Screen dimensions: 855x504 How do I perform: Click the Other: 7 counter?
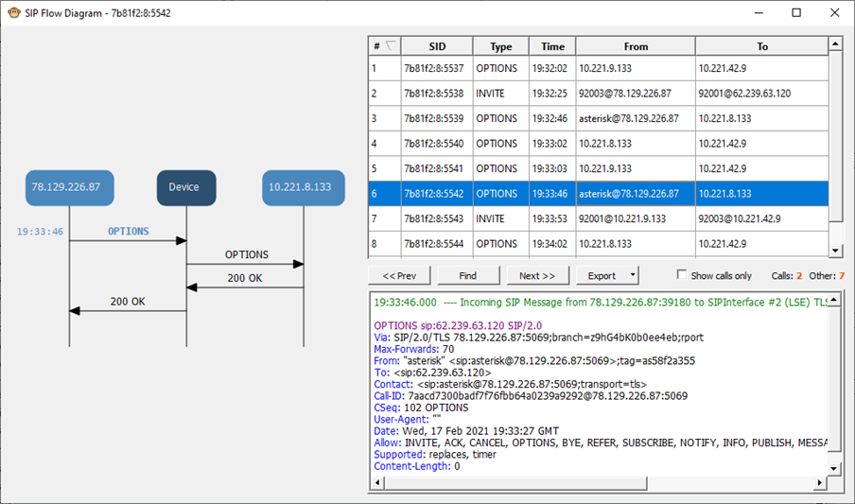click(x=827, y=275)
